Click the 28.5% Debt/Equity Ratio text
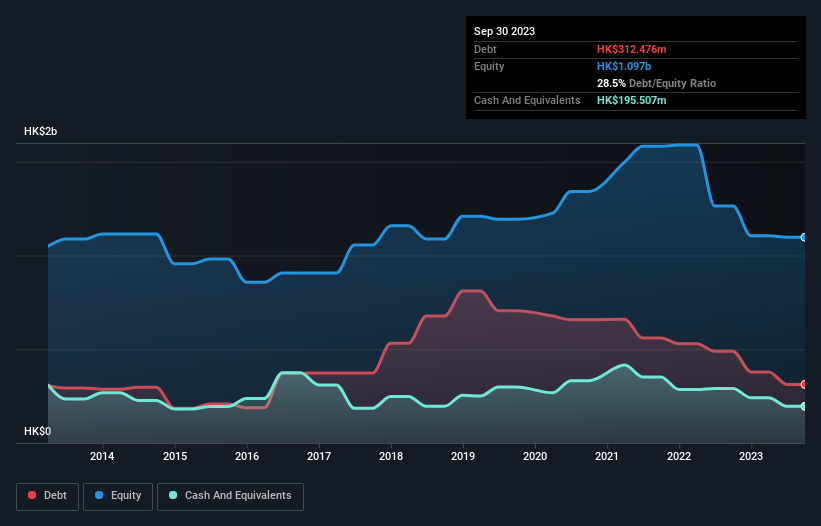The width and height of the screenshot is (821, 526). (656, 83)
